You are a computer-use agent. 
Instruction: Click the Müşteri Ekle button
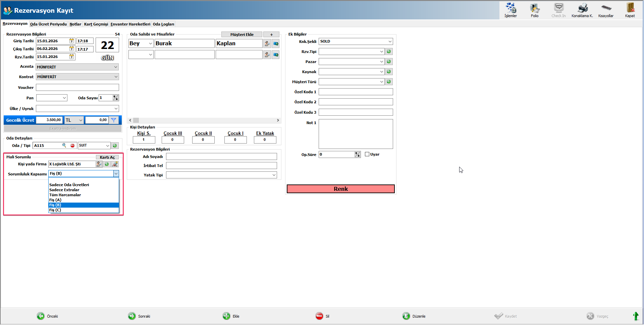click(x=241, y=35)
